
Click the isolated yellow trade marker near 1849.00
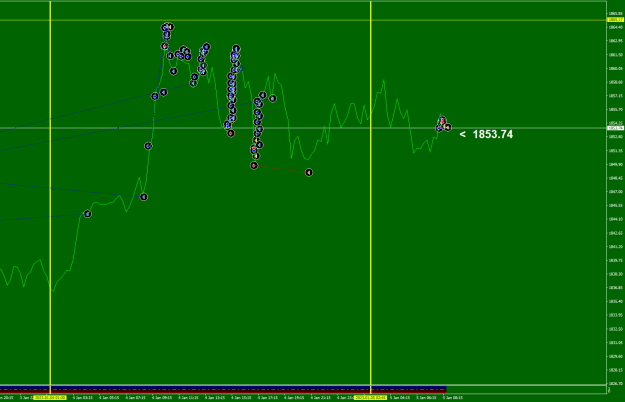point(309,173)
